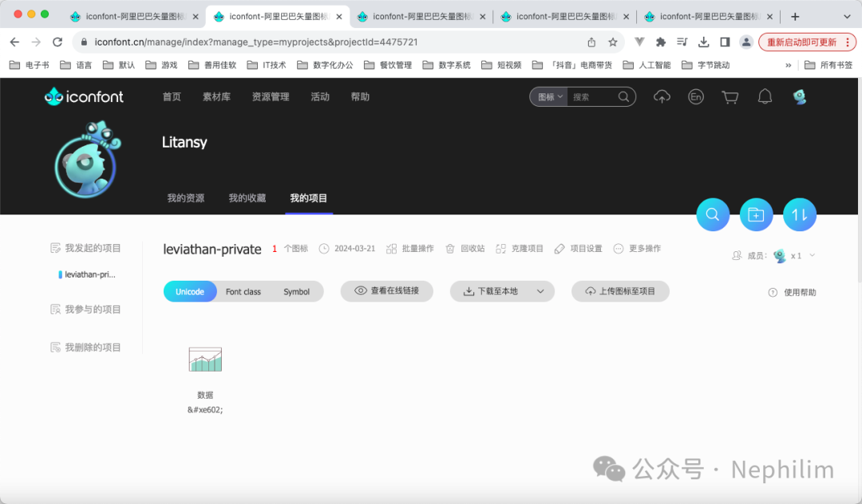Click the member avatar next to 成员
The width and height of the screenshot is (862, 504).
780,255
